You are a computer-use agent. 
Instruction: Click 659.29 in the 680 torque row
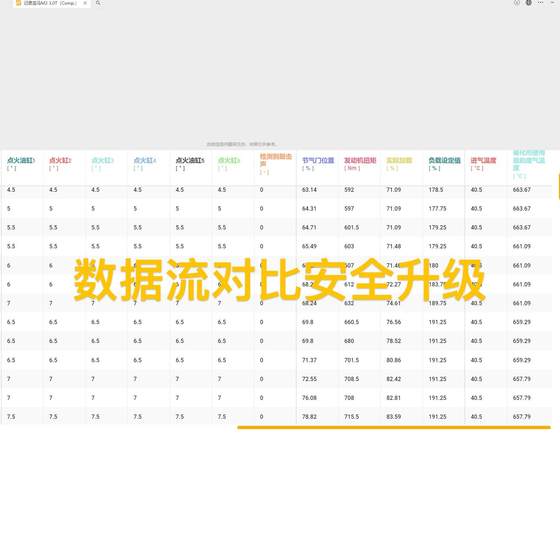[522, 341]
